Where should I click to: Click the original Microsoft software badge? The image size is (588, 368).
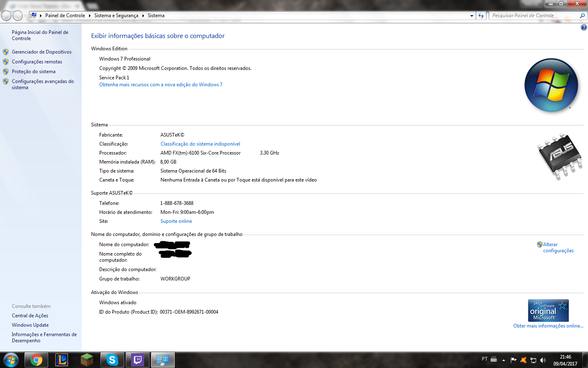(x=548, y=311)
